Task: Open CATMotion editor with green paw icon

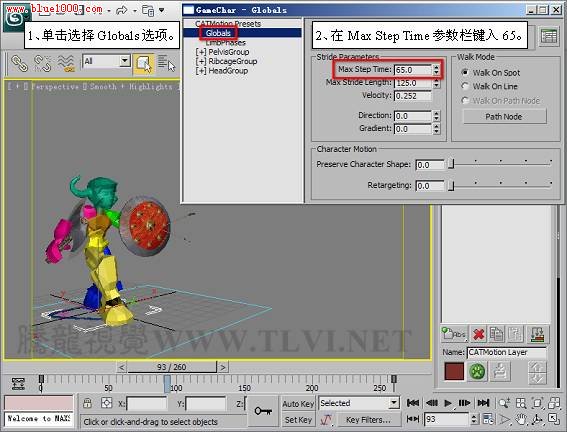Action: point(477,372)
